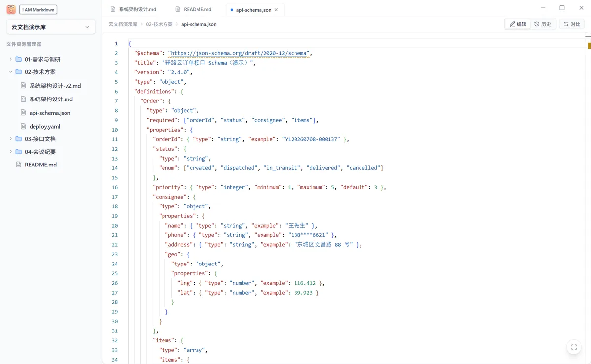Click the "type": "array" line

[183, 350]
